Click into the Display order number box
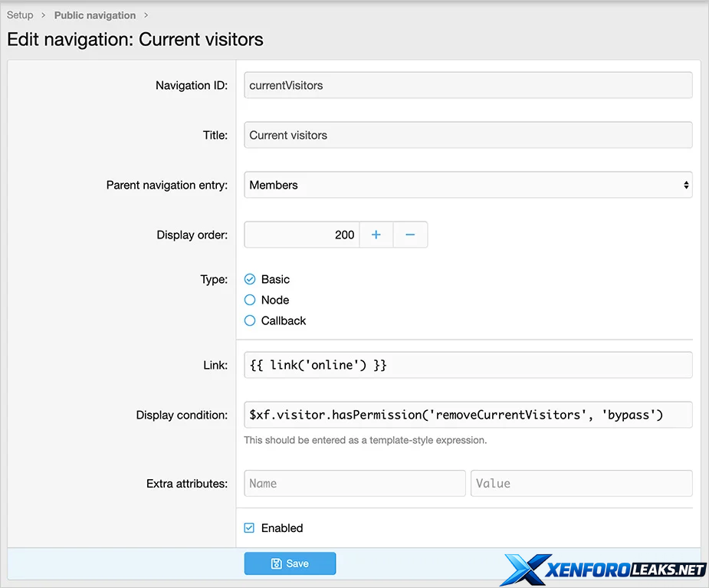 point(301,235)
